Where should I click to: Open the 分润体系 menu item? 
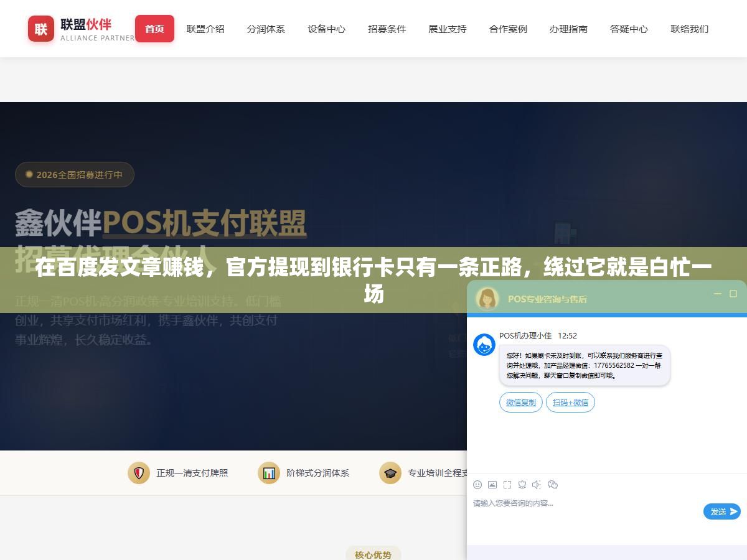[266, 29]
